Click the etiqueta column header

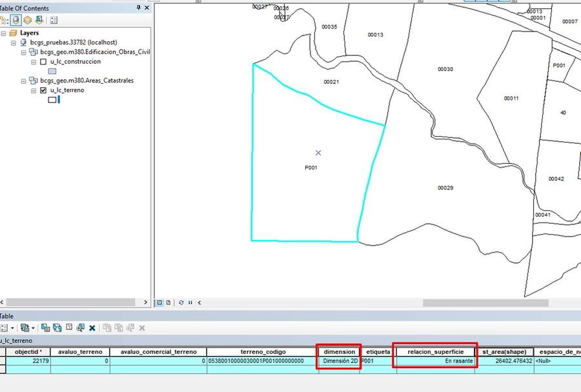point(378,351)
